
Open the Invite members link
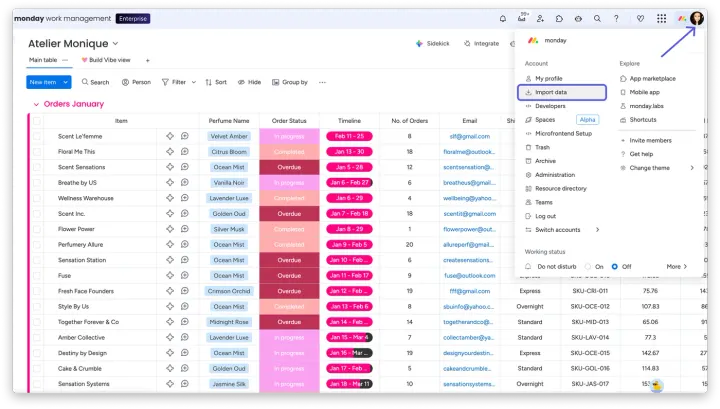click(x=646, y=140)
